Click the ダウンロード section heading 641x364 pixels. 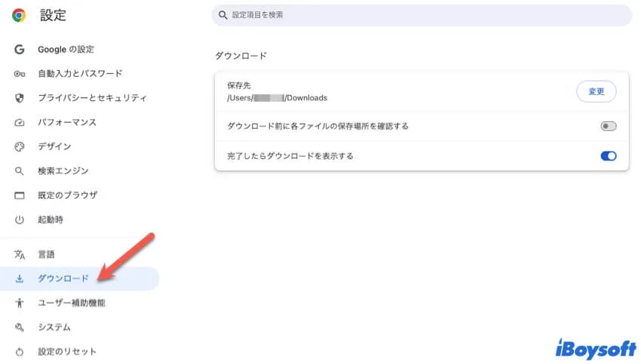click(241, 56)
